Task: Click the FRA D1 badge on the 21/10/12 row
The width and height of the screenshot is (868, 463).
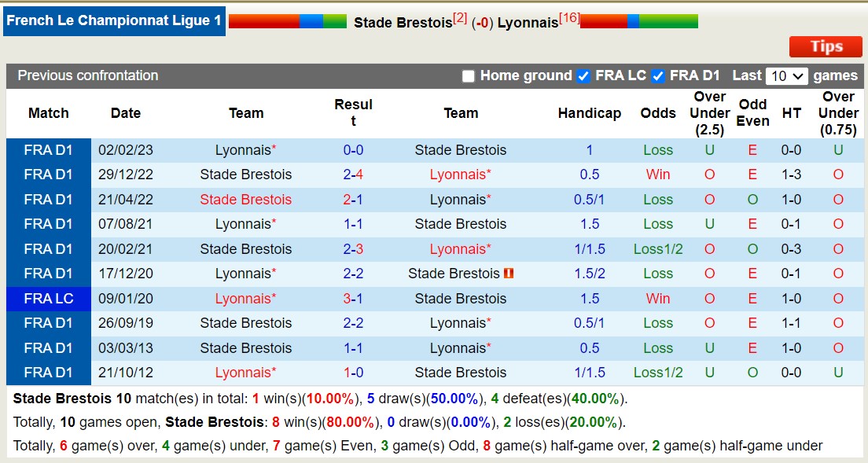Action: (48, 373)
